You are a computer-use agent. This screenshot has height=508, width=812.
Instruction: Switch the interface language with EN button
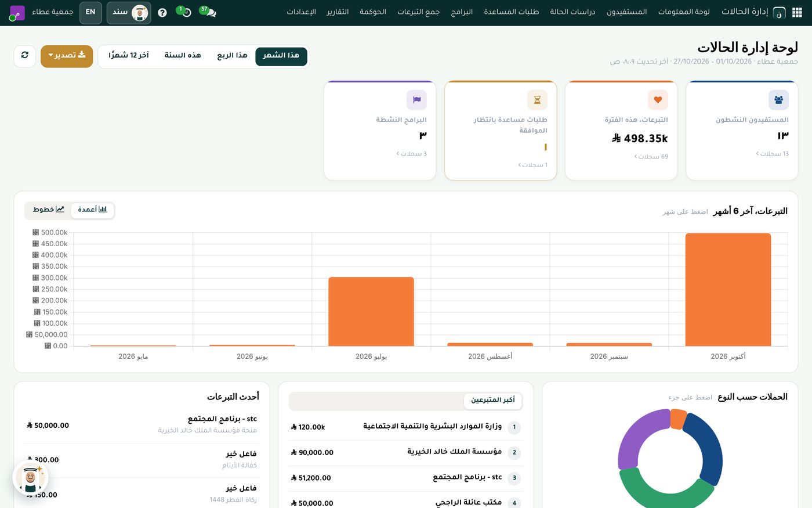tap(90, 12)
